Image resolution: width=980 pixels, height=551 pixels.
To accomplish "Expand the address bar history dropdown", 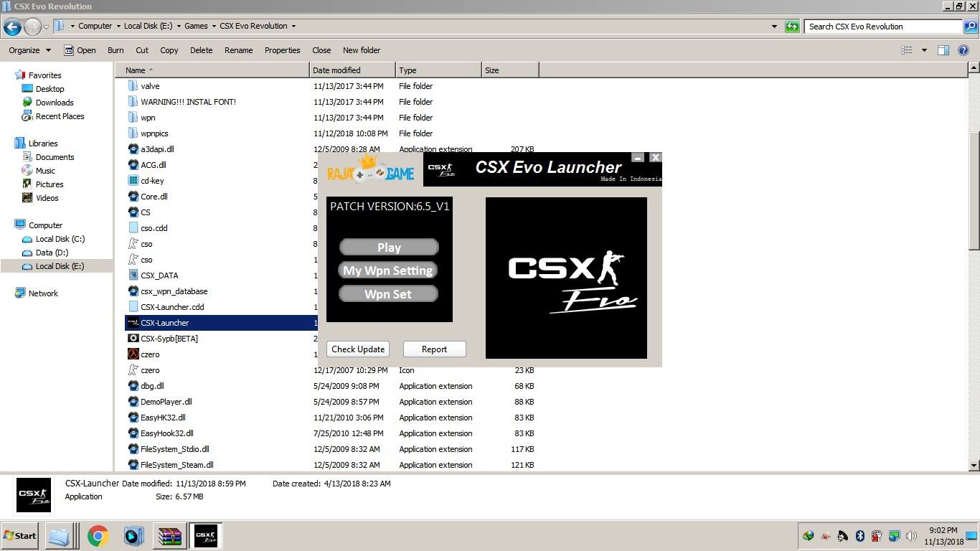I will coord(774,27).
